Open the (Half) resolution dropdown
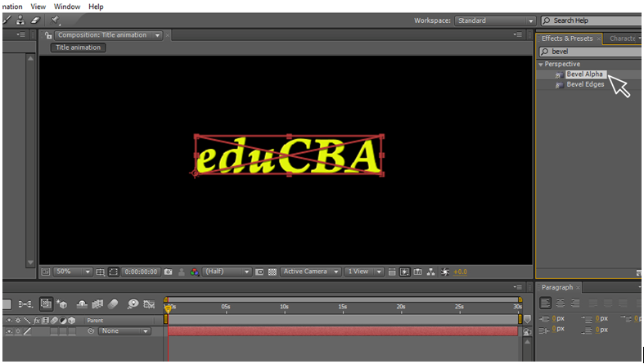644x364 pixels. (x=227, y=272)
